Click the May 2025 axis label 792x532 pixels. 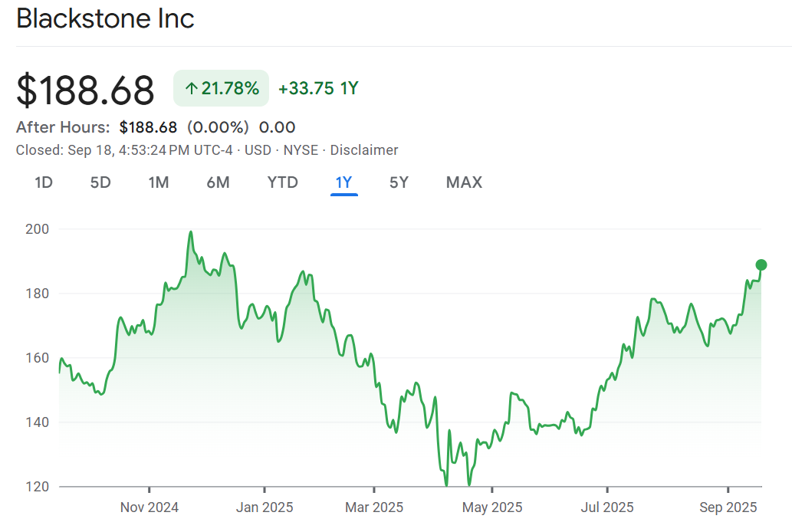point(493,507)
